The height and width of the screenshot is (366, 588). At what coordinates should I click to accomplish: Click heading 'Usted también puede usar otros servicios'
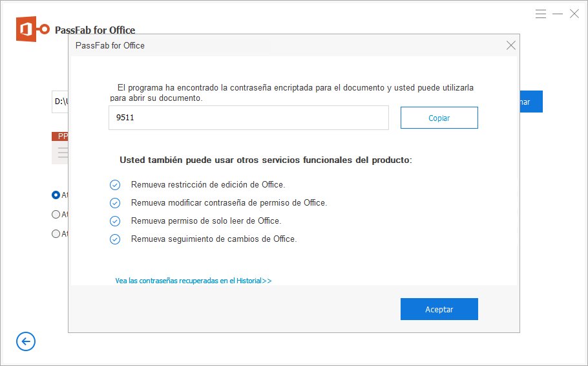coord(266,160)
